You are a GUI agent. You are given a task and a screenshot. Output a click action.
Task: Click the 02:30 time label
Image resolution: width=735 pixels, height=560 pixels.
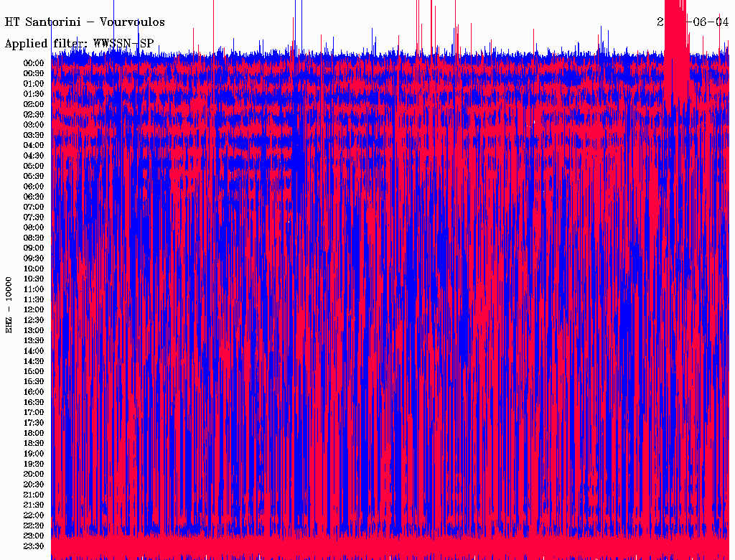(34, 114)
